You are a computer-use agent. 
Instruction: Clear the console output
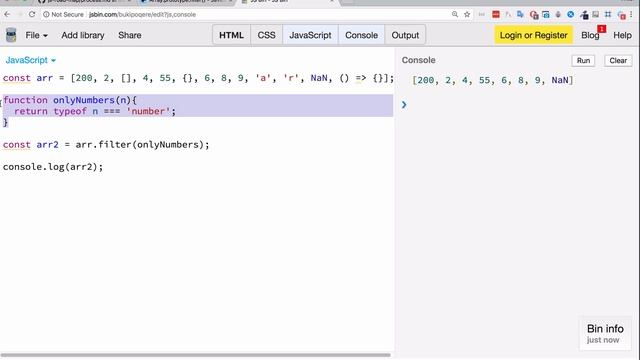point(618,60)
